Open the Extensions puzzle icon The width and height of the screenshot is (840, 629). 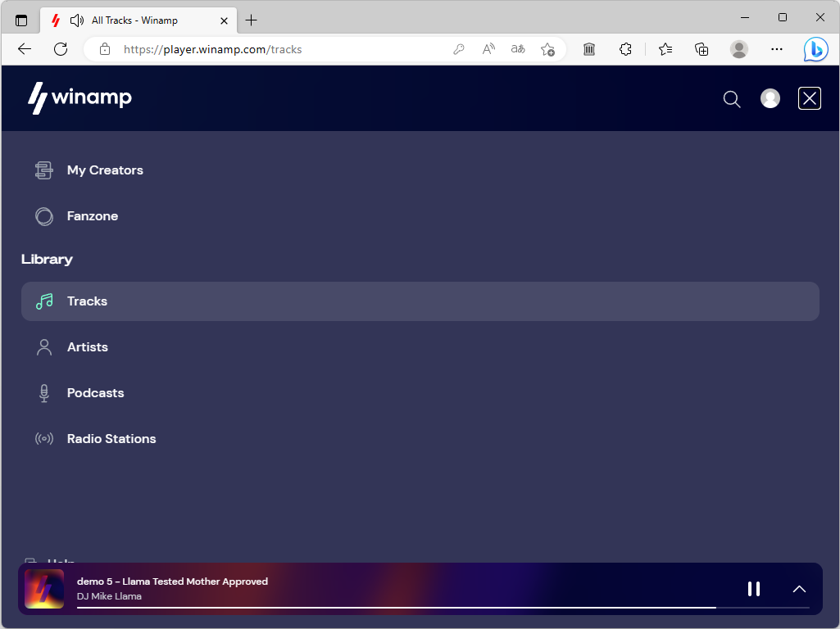625,49
